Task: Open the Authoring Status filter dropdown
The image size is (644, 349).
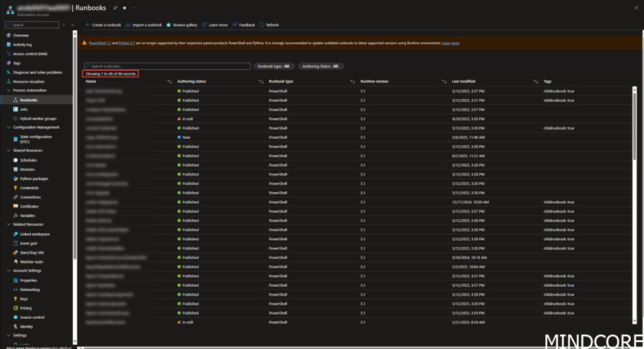Action: (320, 66)
